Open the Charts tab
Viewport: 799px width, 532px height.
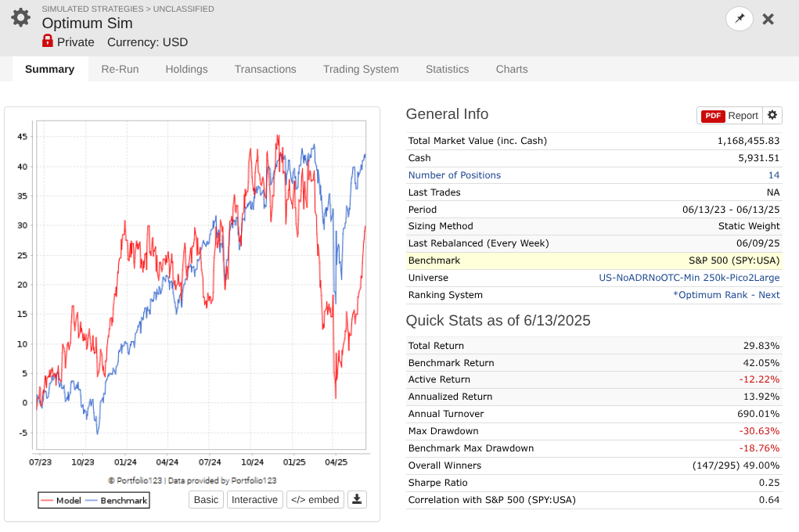tap(512, 70)
